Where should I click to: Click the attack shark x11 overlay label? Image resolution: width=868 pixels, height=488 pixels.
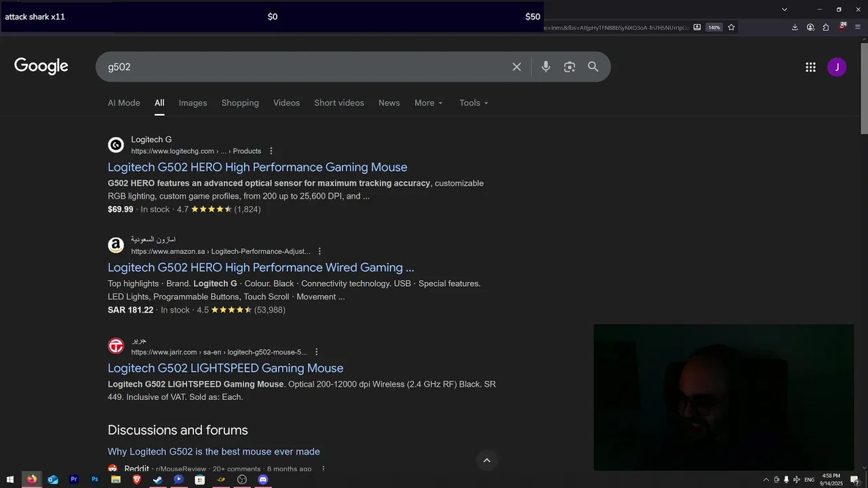click(x=35, y=17)
